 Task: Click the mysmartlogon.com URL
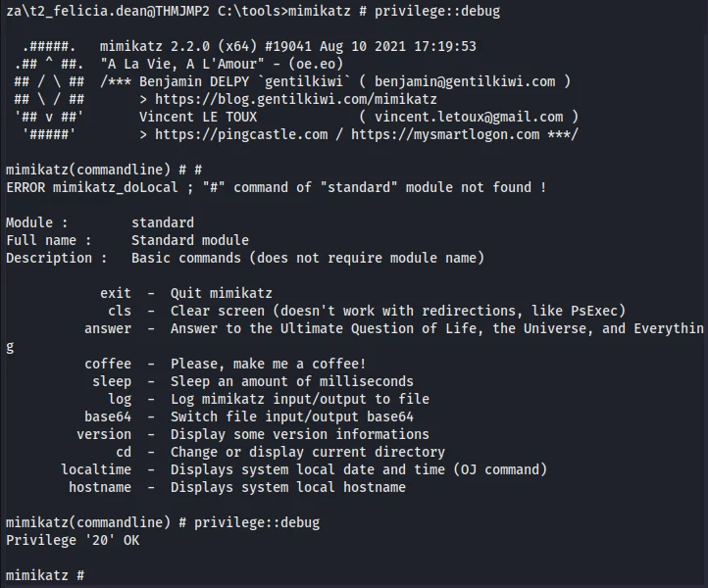(x=445, y=134)
